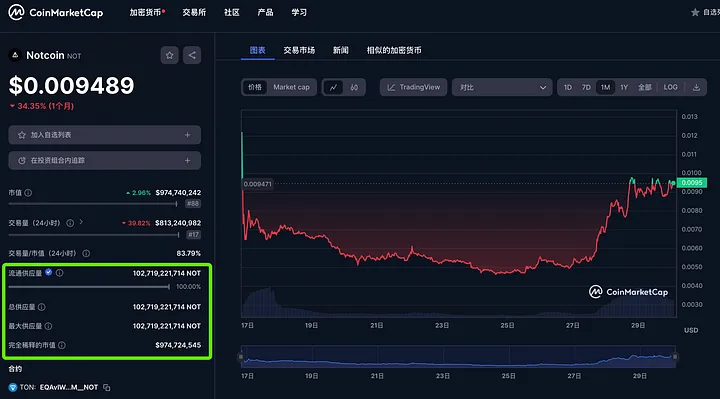Add Notcoin via 加入自选列表 button

click(x=105, y=135)
